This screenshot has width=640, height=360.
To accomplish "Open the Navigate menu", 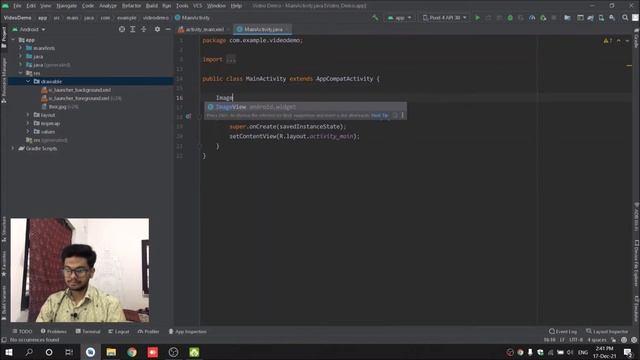I will click(x=66, y=6).
